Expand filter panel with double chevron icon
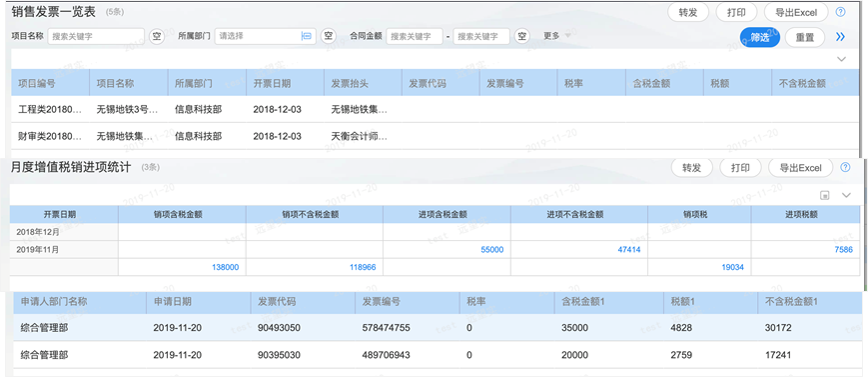This screenshot has width=868, height=377. pos(840,37)
